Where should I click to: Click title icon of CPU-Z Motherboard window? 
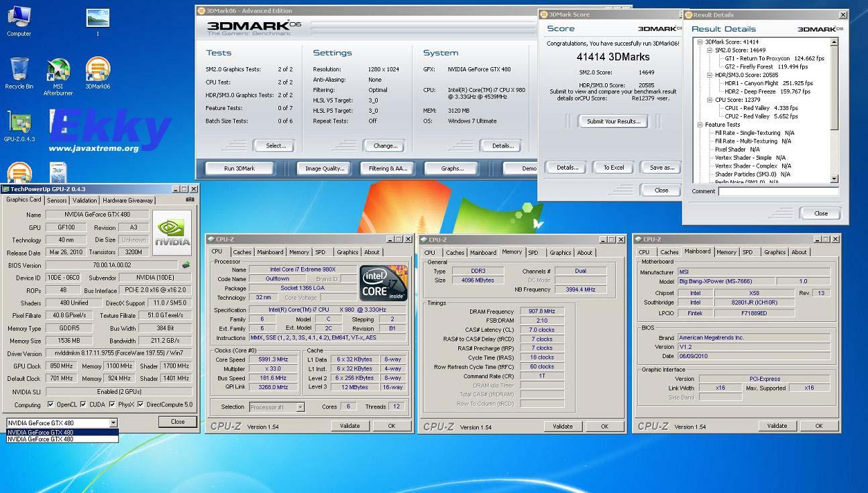coord(638,239)
